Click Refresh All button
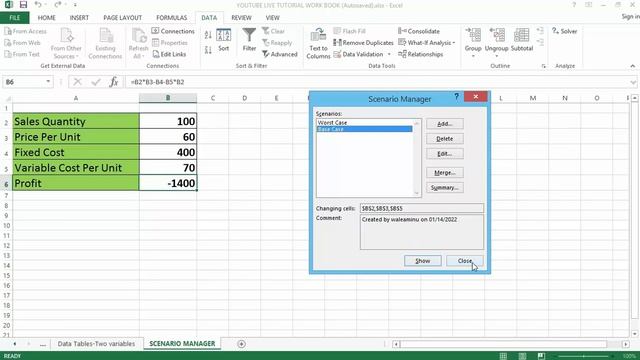Viewport: 640px width, 360px height. (138, 44)
